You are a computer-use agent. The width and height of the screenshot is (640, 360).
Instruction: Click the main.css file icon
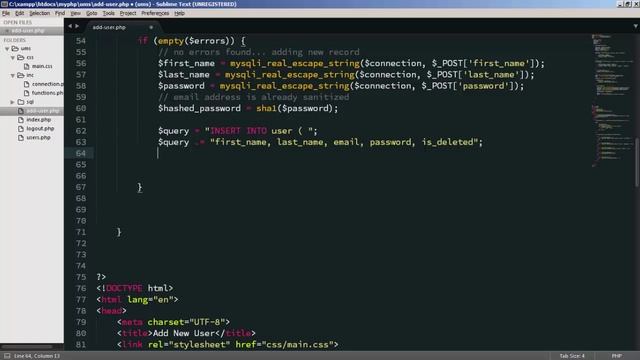pos(27,66)
